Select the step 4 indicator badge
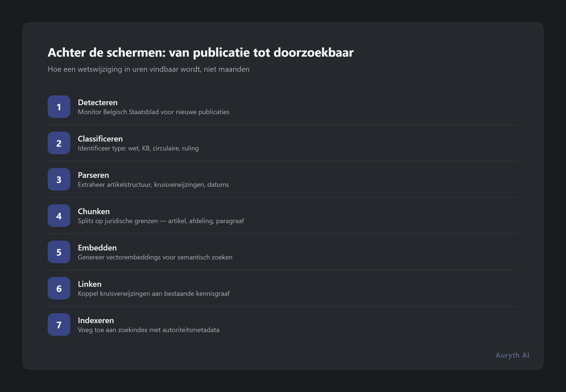 tap(59, 216)
